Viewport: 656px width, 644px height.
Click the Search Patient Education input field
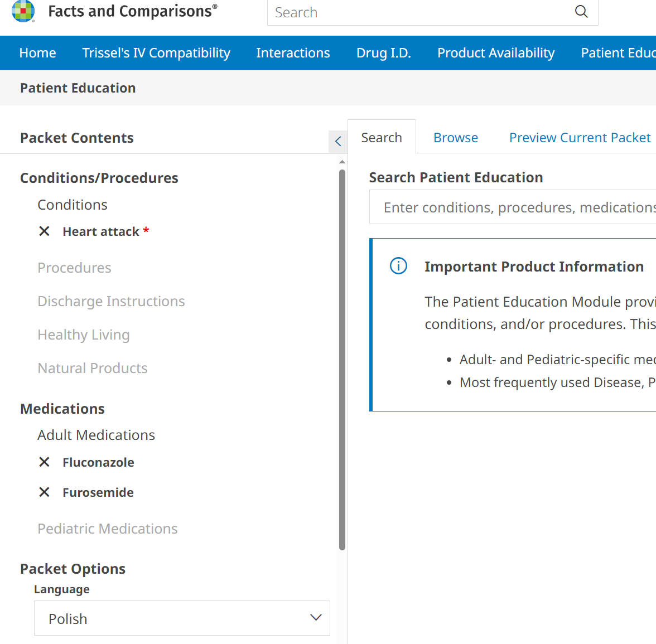pos(513,207)
